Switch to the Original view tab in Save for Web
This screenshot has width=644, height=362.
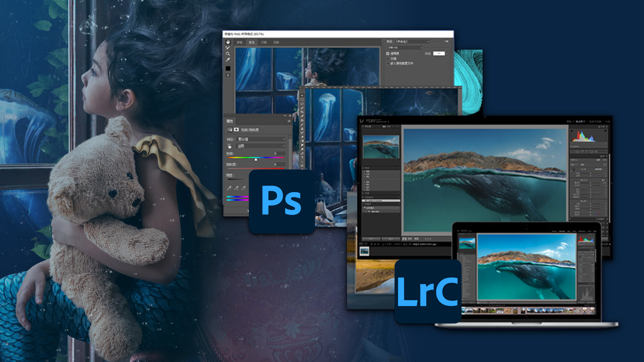coord(239,42)
